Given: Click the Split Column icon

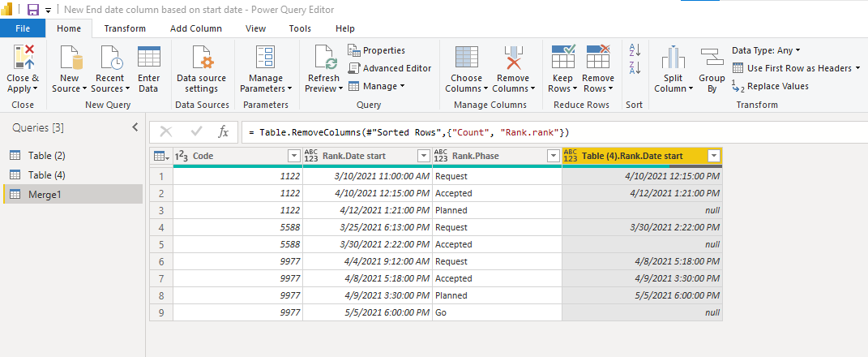Looking at the screenshot, I should [673, 58].
